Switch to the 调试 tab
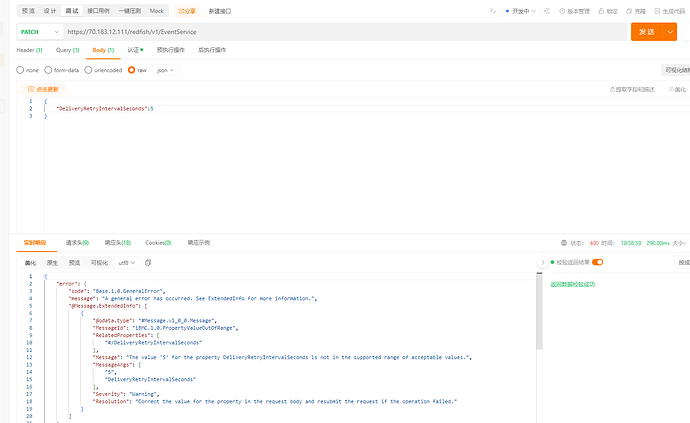The image size is (690, 423). pos(72,11)
